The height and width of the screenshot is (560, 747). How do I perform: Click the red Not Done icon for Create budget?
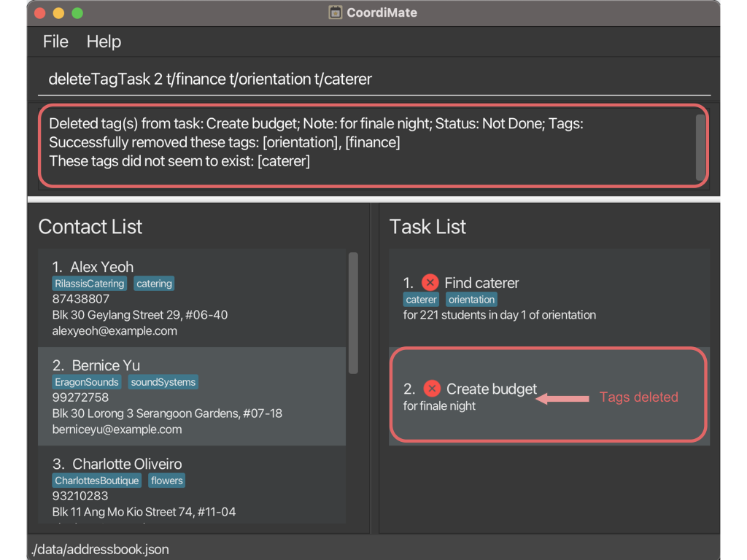tap(432, 389)
